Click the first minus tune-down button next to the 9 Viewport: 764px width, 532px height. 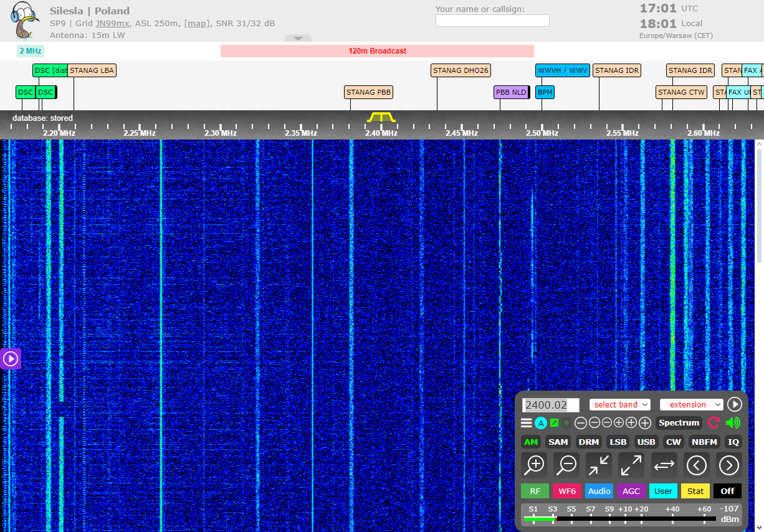tap(581, 423)
